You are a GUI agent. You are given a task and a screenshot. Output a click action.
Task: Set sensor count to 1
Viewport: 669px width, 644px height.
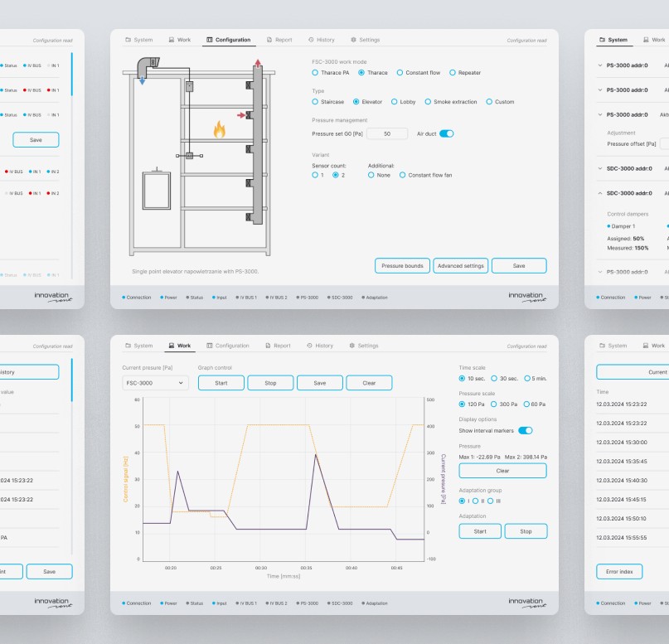point(318,175)
